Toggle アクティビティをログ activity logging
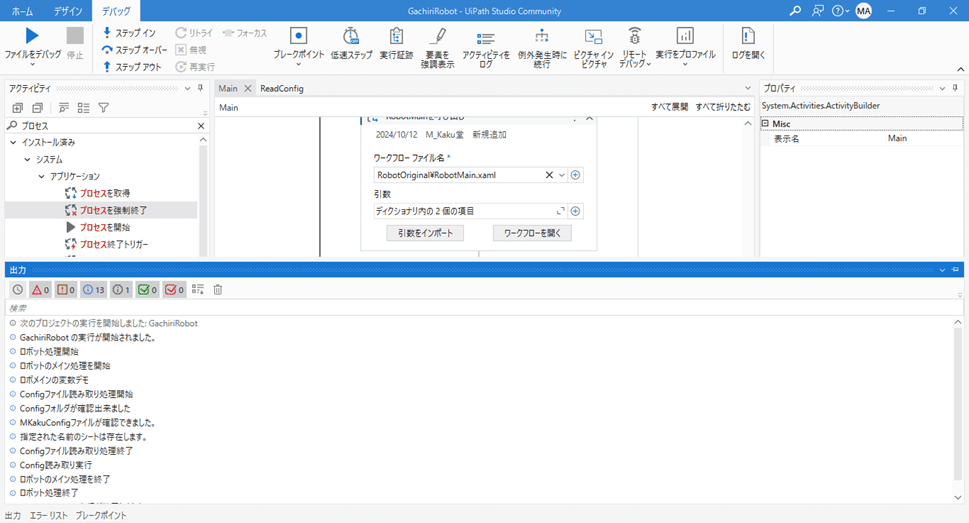Screen dimensions: 969x523 486,47
